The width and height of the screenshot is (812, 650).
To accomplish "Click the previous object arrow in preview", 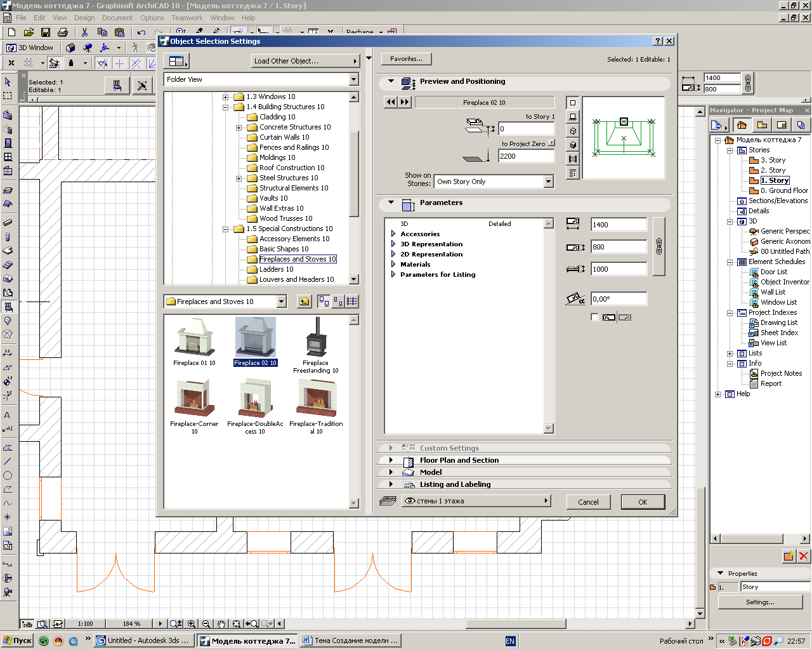I will (391, 102).
